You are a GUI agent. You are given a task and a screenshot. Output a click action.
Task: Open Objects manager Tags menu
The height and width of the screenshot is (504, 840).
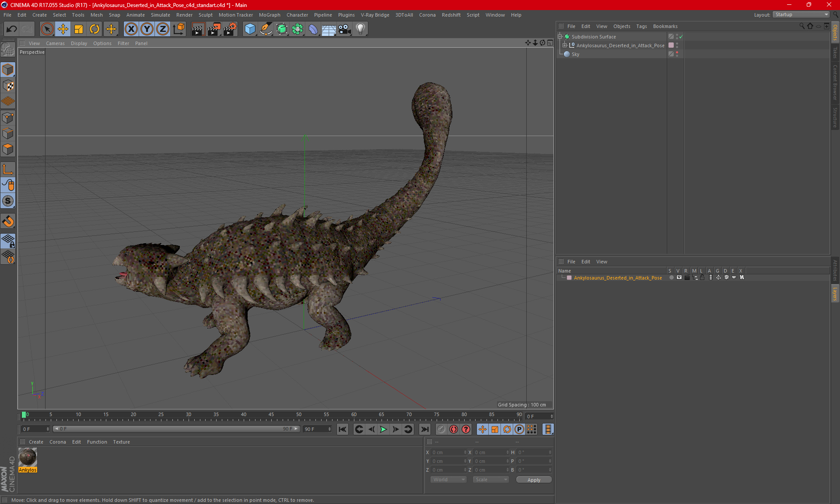pos(641,26)
